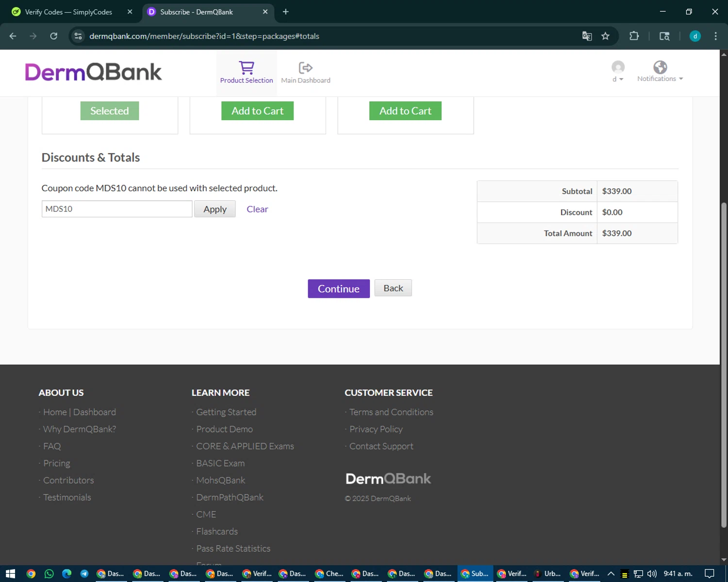728x582 pixels.
Task: Click the address bar URL
Action: tap(204, 36)
